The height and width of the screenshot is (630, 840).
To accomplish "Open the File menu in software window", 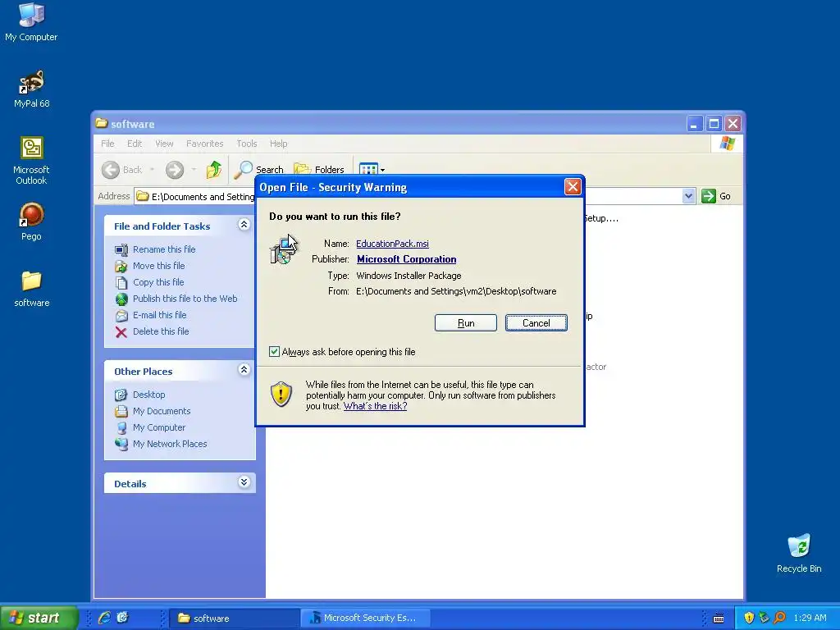I will pyautogui.click(x=107, y=144).
